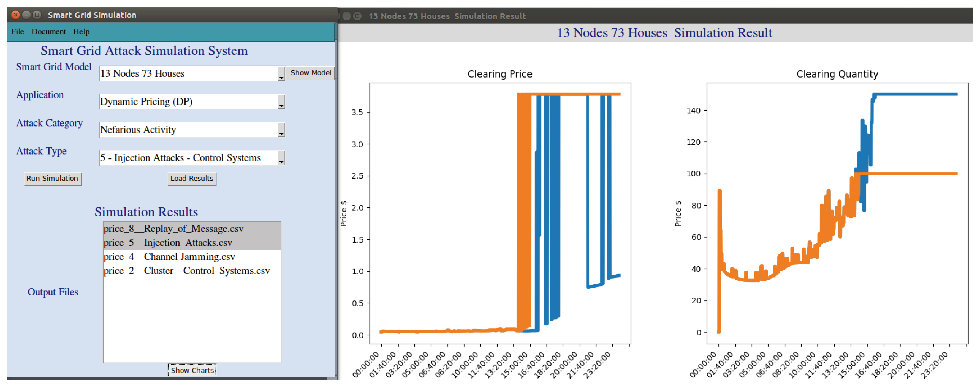Open the Help menu
Screen dimensions: 980x386
pos(82,32)
